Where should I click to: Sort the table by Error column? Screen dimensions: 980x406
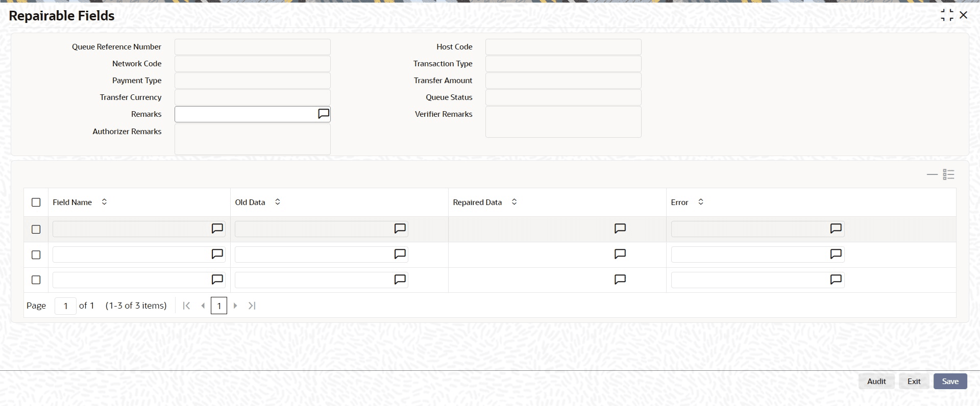701,202
